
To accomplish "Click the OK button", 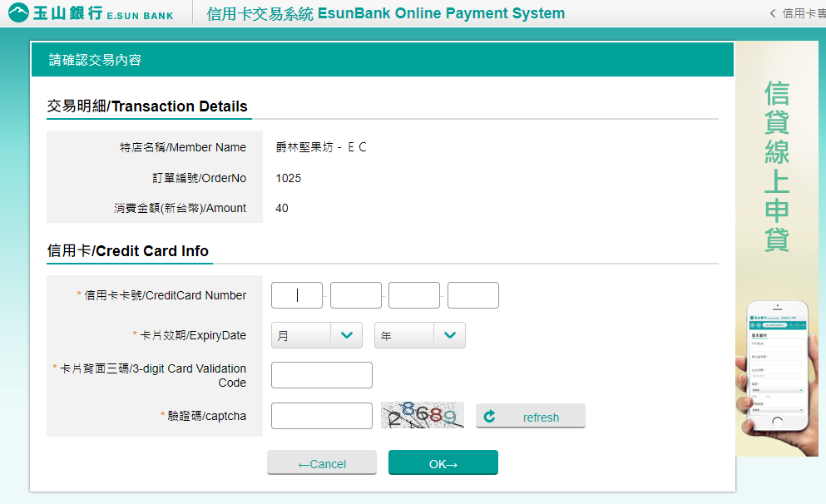I will coord(443,463).
